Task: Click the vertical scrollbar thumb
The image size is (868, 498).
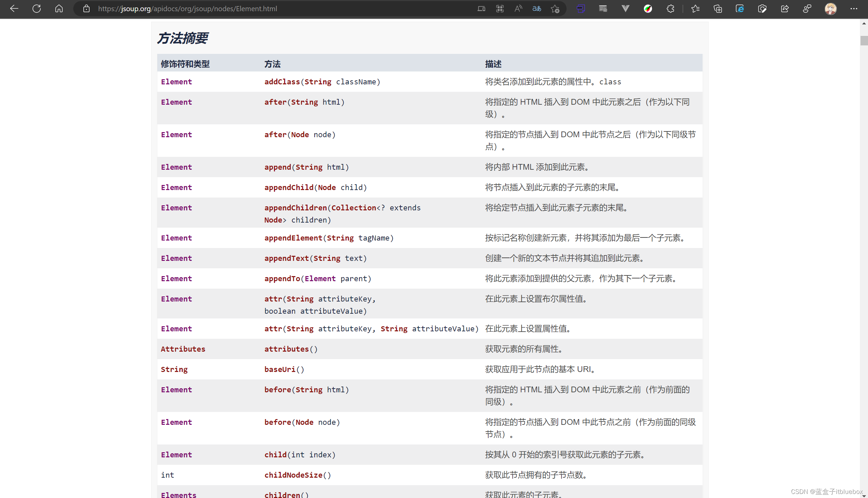Action: coord(864,40)
